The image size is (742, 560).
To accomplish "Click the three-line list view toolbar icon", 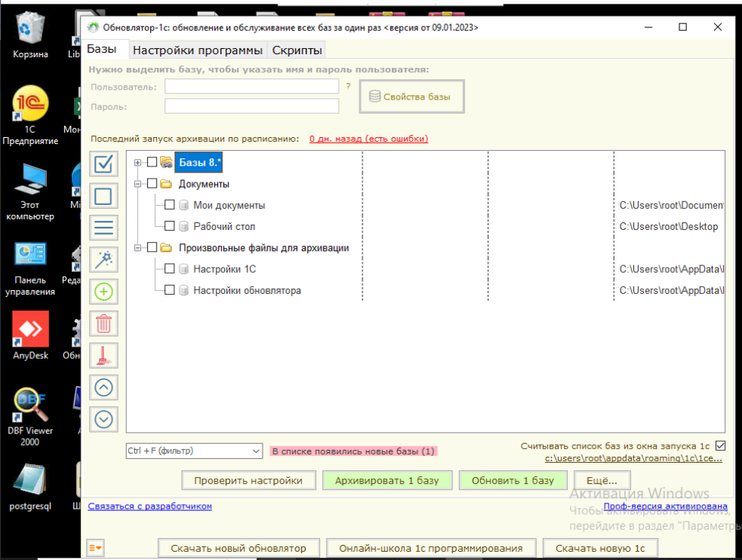I will (103, 228).
